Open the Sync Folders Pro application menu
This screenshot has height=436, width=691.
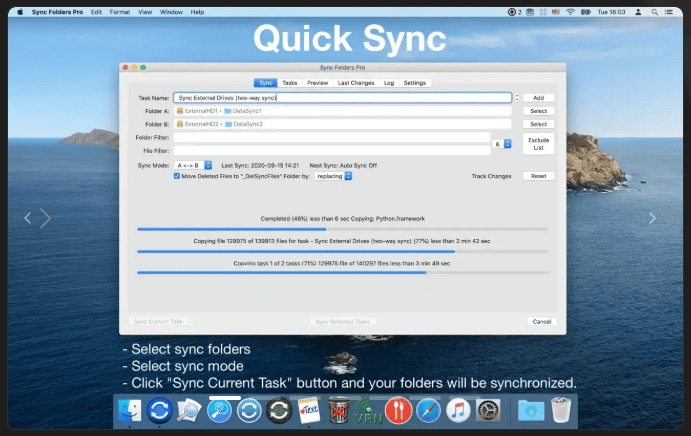pos(57,12)
